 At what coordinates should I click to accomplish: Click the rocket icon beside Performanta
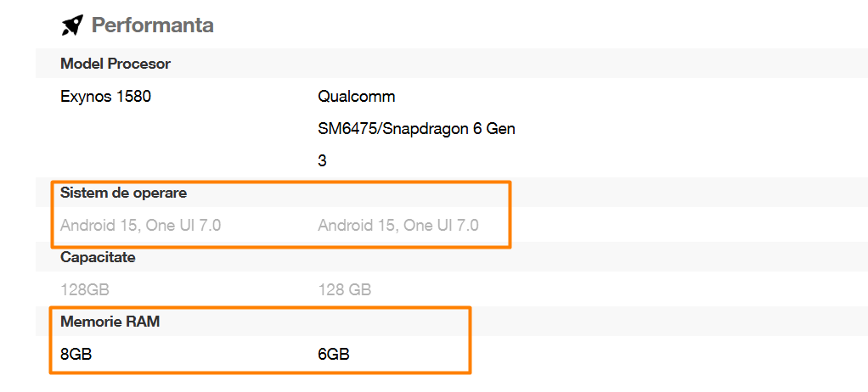[72, 25]
